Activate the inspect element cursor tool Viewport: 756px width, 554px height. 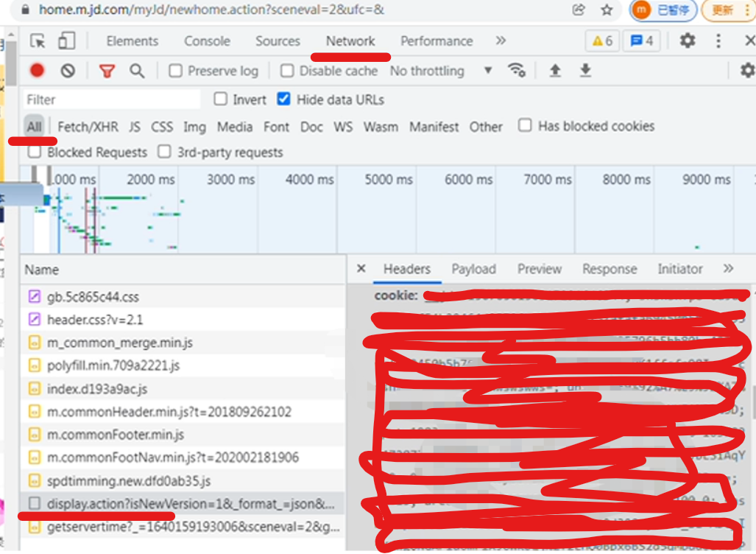pyautogui.click(x=38, y=41)
